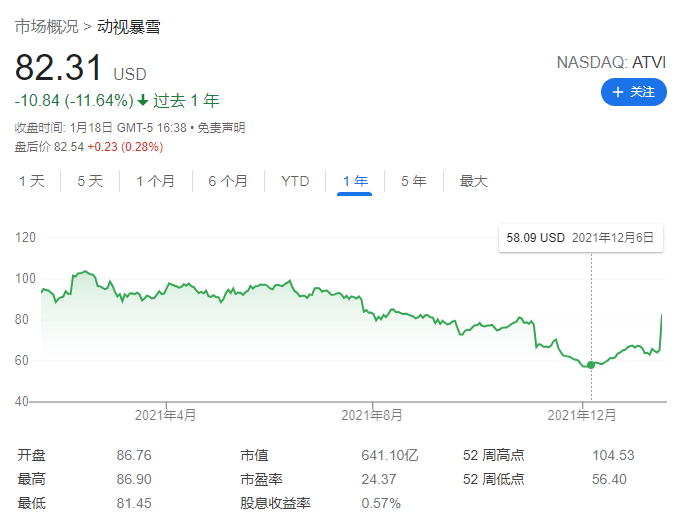Image resolution: width=686 pixels, height=526 pixels.
Task: Click the 市盈率 value 24.37
Action: (x=378, y=479)
